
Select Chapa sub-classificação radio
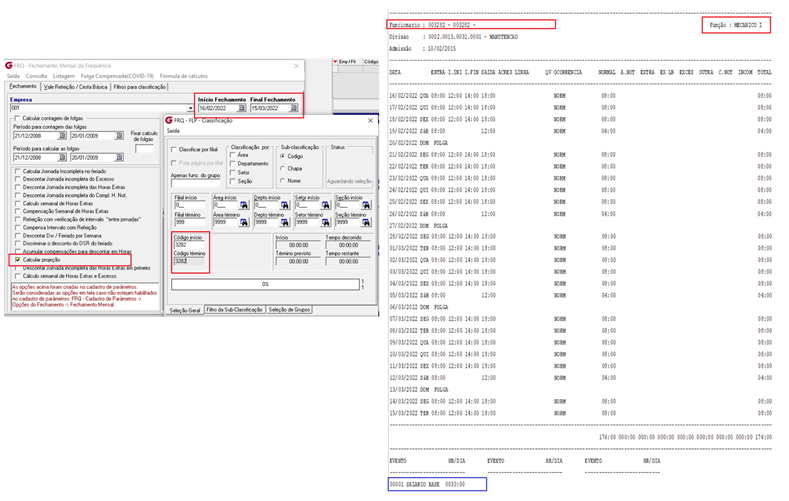pyautogui.click(x=283, y=169)
